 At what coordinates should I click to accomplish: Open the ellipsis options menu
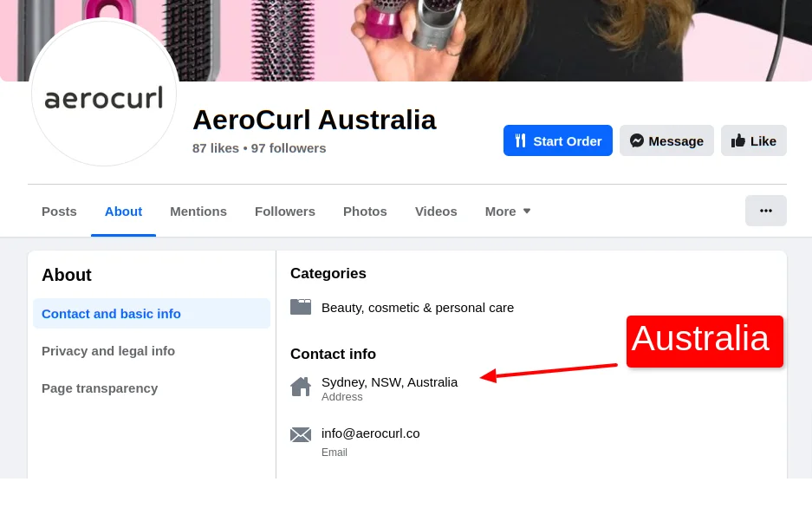[x=765, y=211]
